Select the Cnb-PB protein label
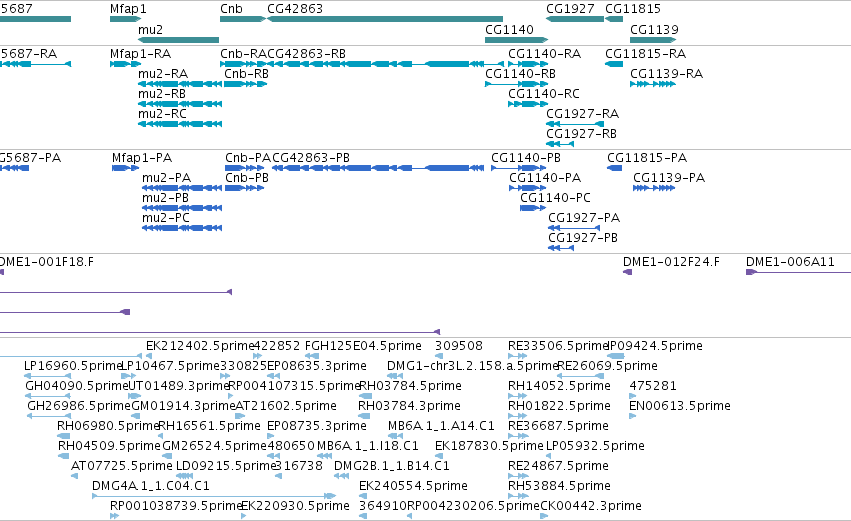Viewport: 851px width, 521px height. (x=247, y=178)
